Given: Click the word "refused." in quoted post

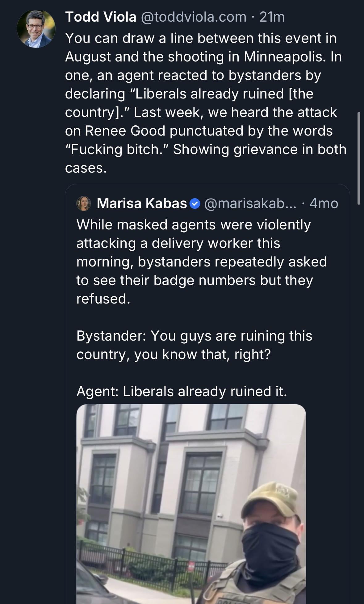Looking at the screenshot, I should coord(103,299).
